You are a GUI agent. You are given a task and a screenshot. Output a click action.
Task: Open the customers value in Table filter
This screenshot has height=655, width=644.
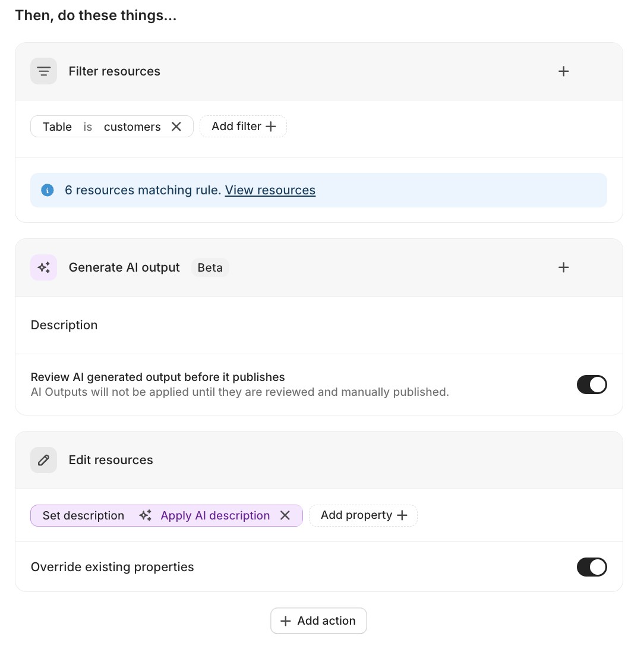coord(132,127)
